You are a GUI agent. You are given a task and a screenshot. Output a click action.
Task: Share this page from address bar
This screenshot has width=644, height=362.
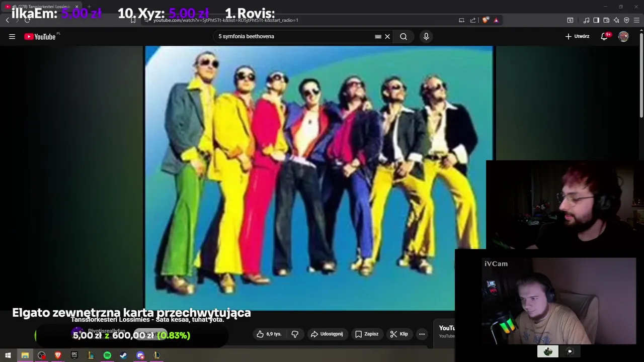tap(473, 20)
